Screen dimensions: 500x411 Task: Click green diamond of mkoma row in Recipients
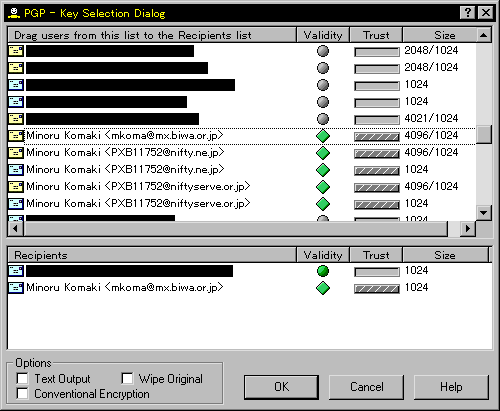pyautogui.click(x=323, y=288)
